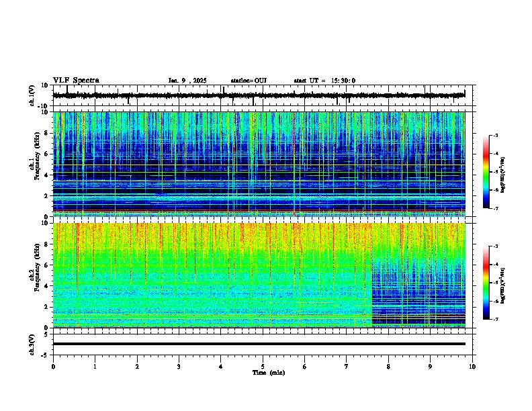Viewport: 532px width, 411px height.
Task: Click the "2" tick on the time axis
Action: point(137,367)
